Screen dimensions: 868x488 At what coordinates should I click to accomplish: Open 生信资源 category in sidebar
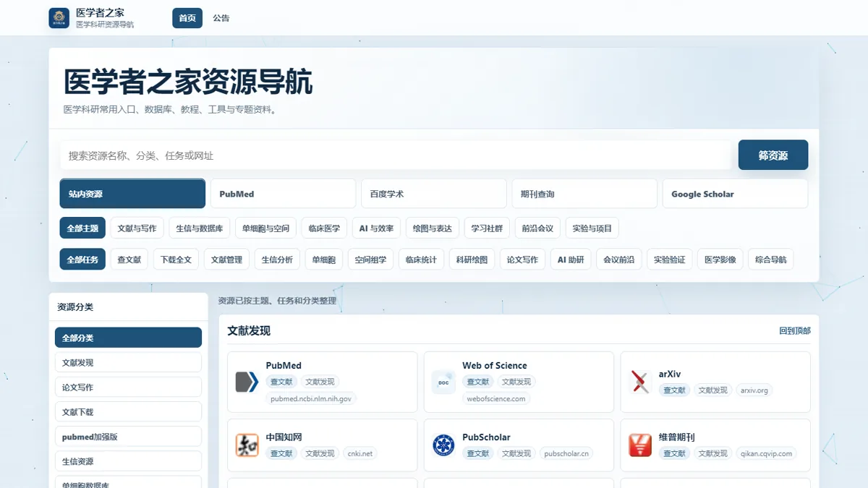click(128, 461)
